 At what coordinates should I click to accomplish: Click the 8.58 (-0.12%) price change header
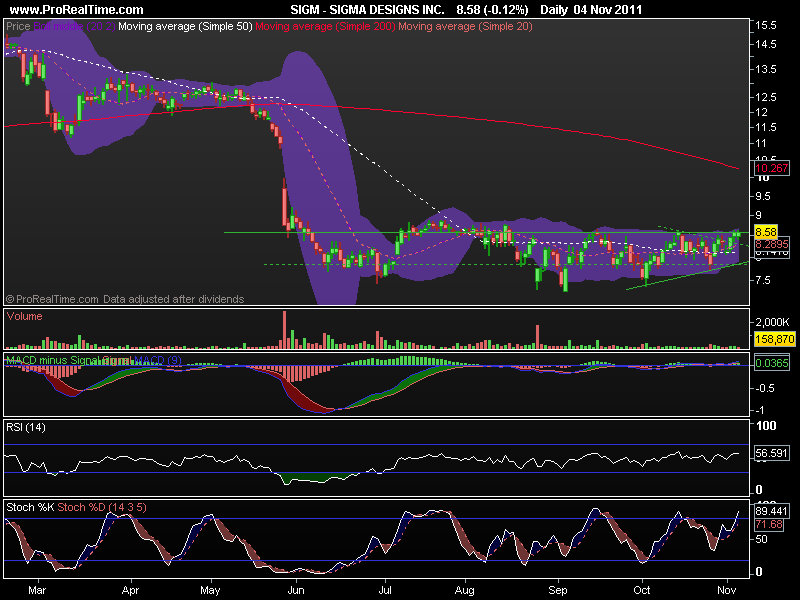tap(492, 10)
